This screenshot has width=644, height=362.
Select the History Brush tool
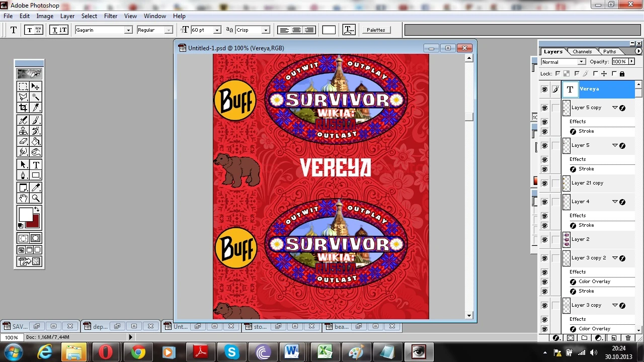click(36, 131)
